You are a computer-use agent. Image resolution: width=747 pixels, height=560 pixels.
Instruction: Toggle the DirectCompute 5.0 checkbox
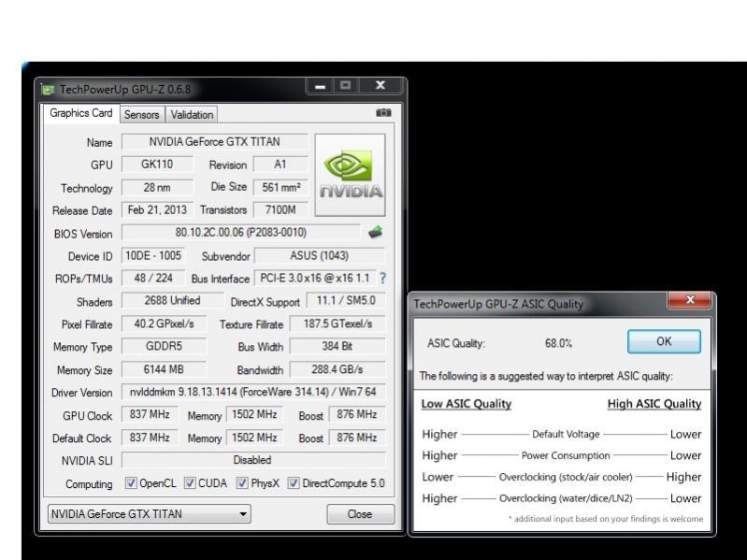[x=294, y=482]
